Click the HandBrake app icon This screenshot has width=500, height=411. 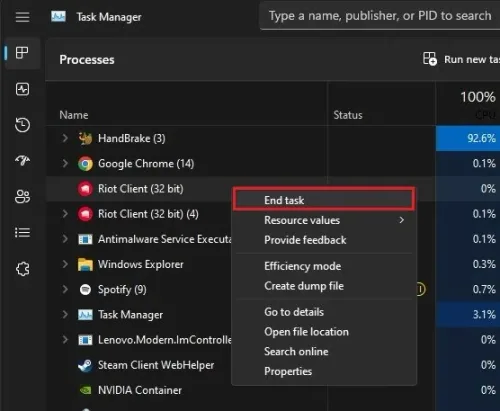click(85, 138)
